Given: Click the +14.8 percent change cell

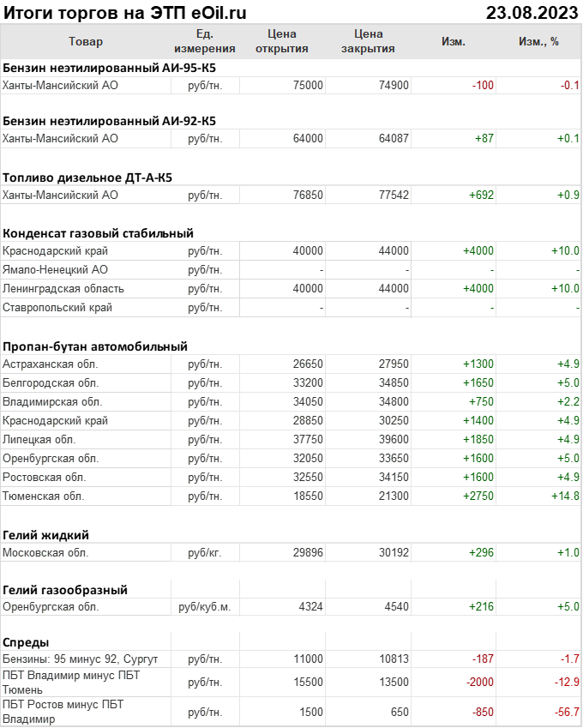Looking at the screenshot, I should click(x=566, y=496).
